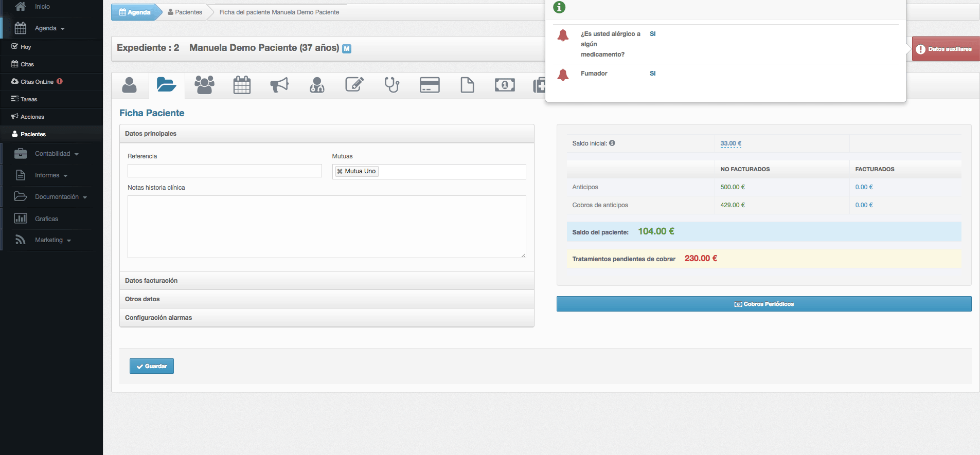Click the Guardar button
The image size is (980, 455).
click(152, 366)
